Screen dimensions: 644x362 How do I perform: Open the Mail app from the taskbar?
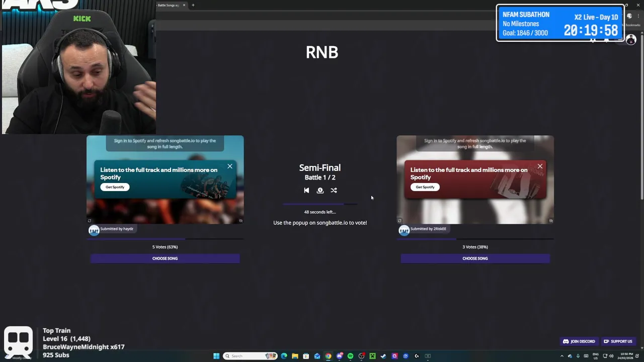click(x=317, y=356)
